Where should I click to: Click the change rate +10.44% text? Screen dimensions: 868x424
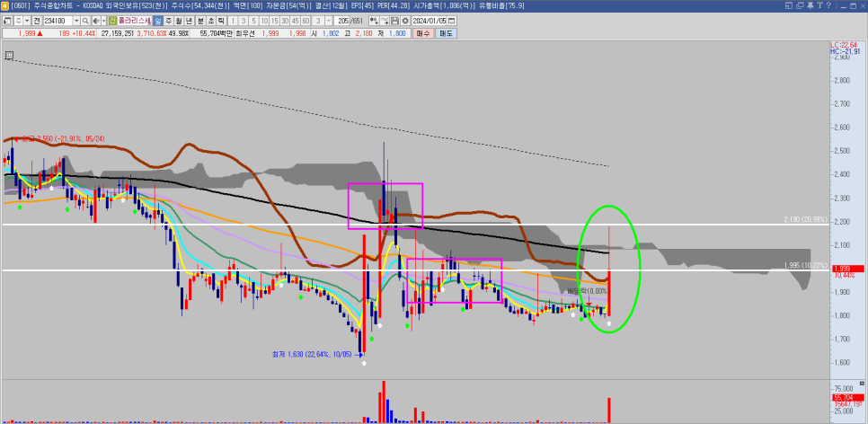tap(83, 33)
